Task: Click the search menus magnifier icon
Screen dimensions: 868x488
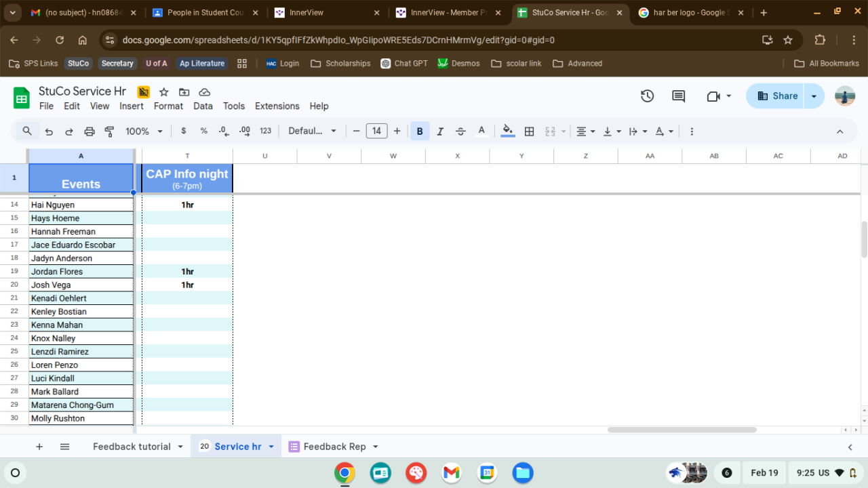Action: click(27, 131)
